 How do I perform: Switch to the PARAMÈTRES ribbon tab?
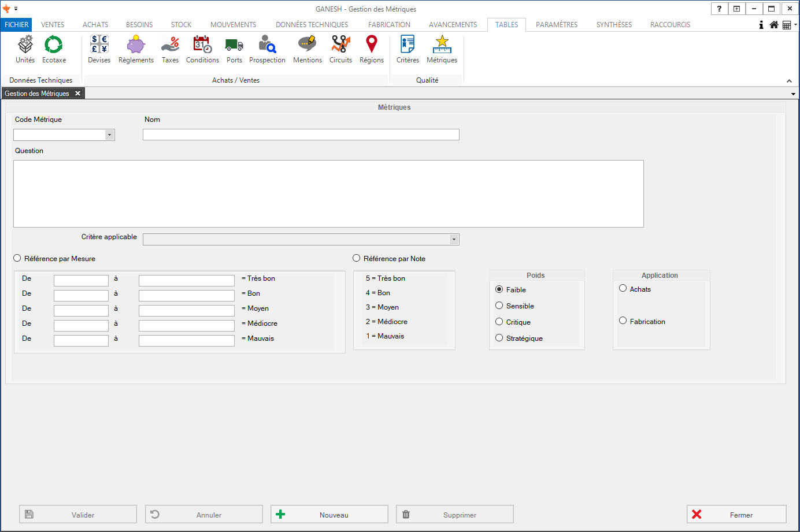click(x=556, y=25)
